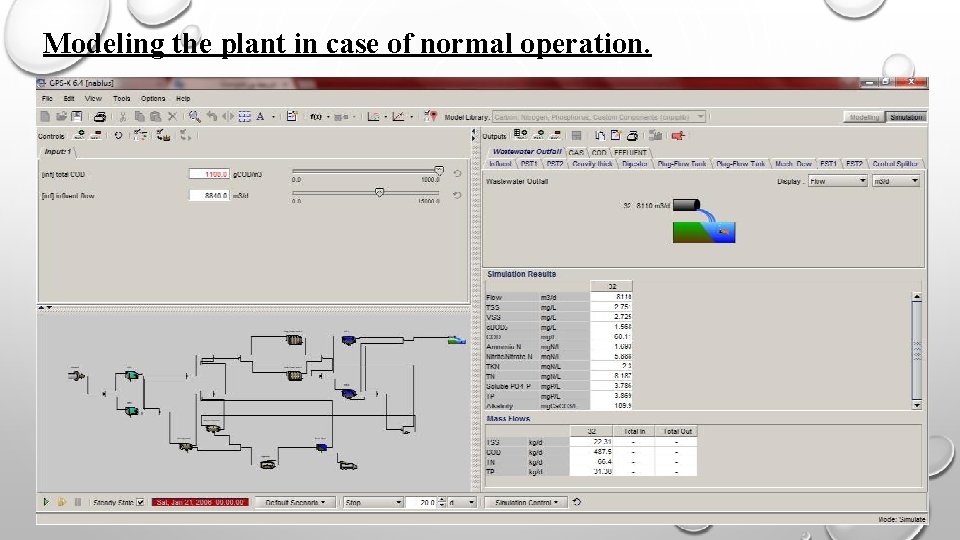This screenshot has height=540, width=960.
Task: Click the Outputs toolbar print icon
Action: click(632, 135)
